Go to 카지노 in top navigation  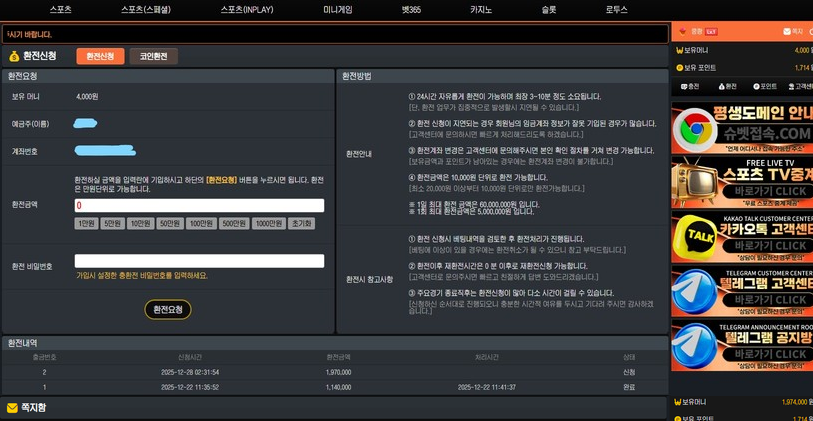coord(480,9)
